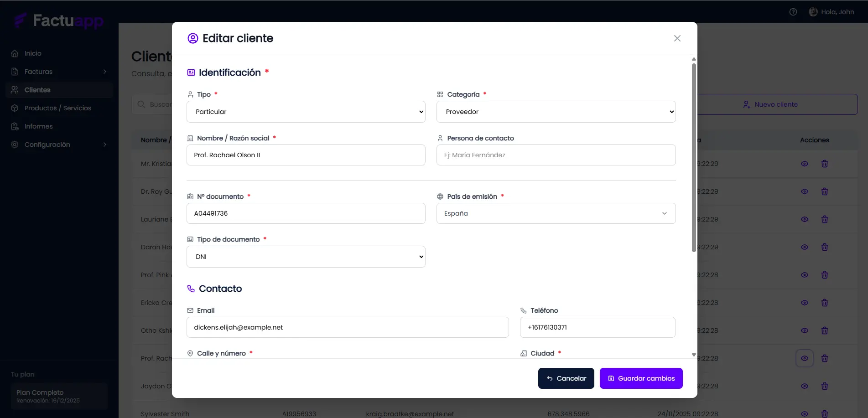
Task: Click the Persona de contacto input field
Action: pos(556,155)
